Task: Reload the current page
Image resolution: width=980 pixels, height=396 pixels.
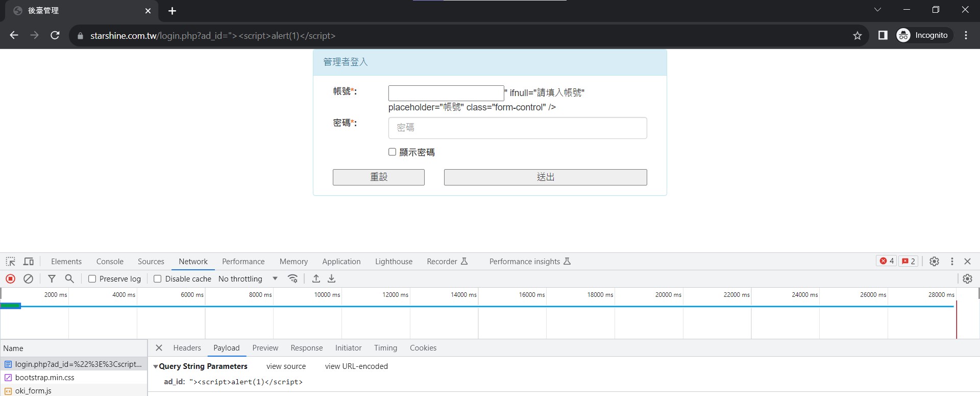Action: (x=55, y=35)
